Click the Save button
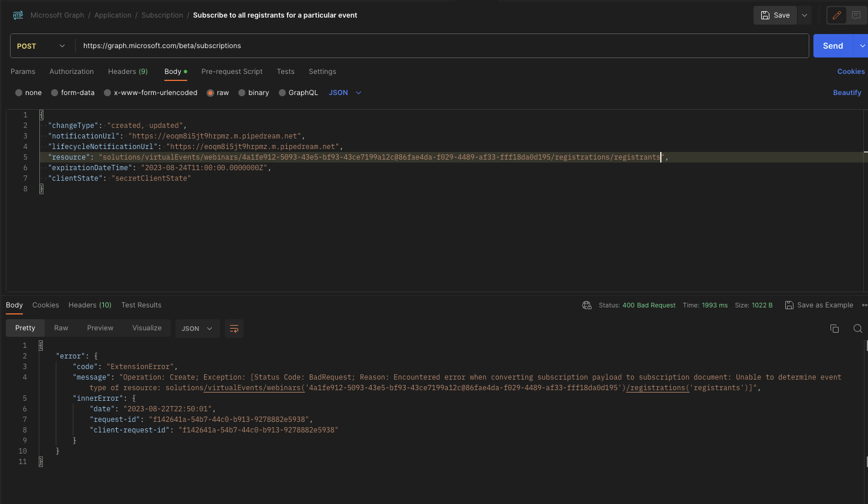Image resolution: width=868 pixels, height=504 pixels. pos(775,15)
